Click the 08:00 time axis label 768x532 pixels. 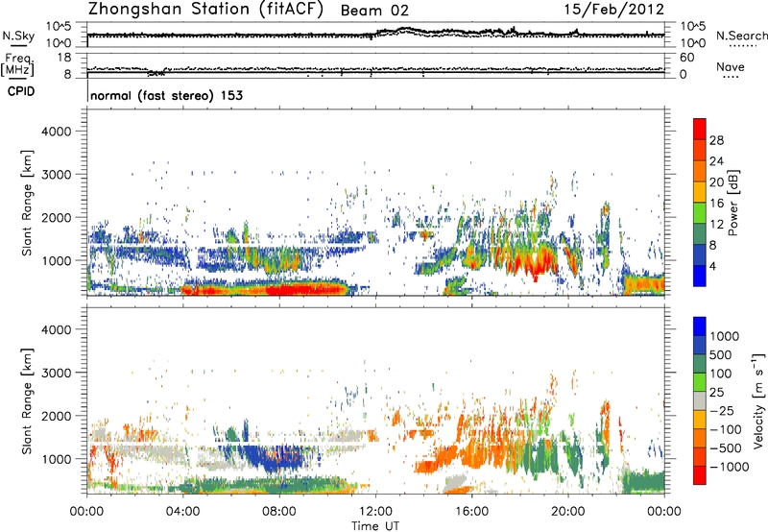pos(279,512)
